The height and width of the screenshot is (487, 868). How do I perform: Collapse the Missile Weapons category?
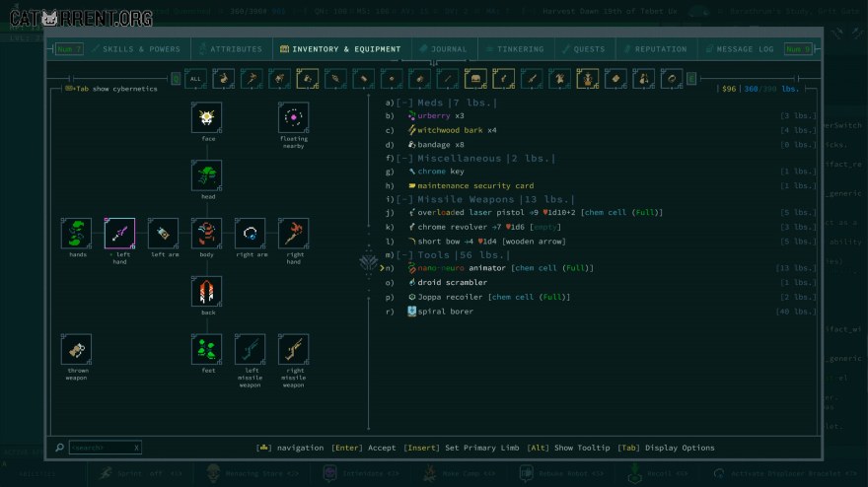point(404,199)
